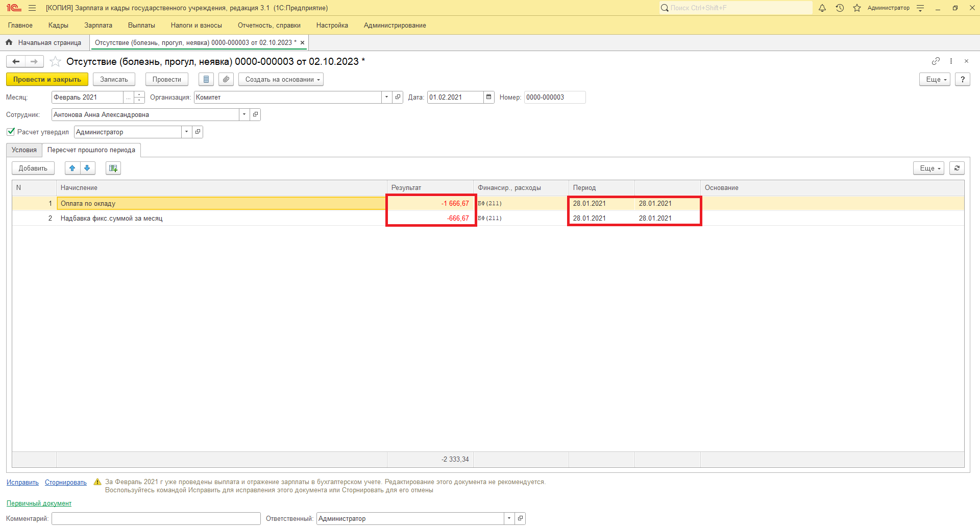Click the Сторнировать link
Viewport: 980px width, 528px height.
tap(66, 483)
